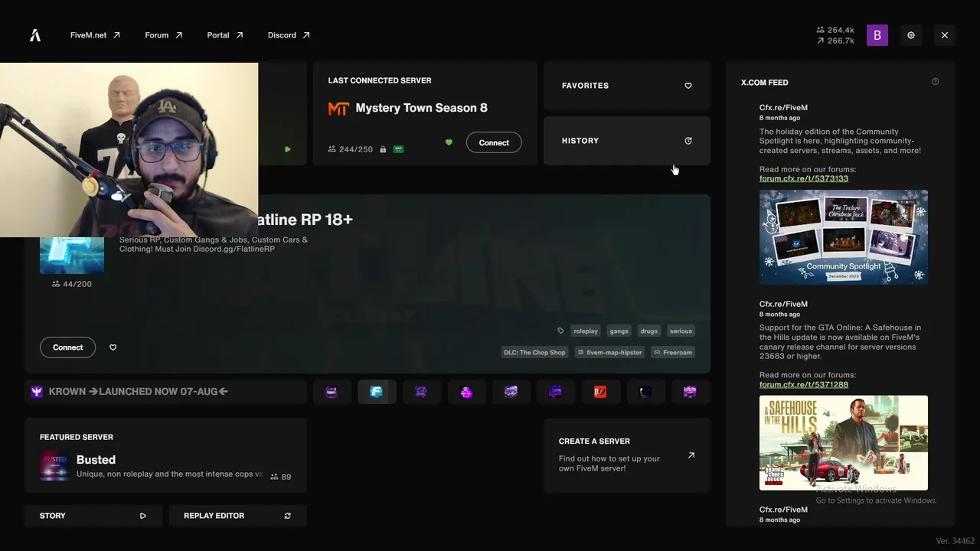Select the blue Flatline icon in server strip

[x=377, y=392]
